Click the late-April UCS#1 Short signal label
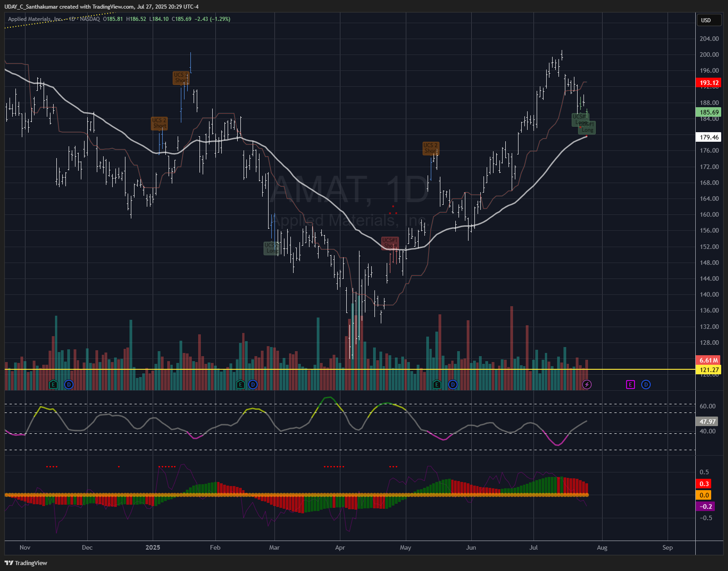The image size is (728, 571). [x=390, y=243]
